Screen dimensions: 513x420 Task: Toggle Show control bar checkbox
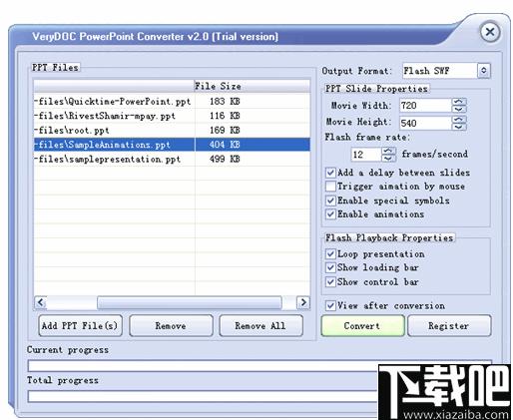[330, 282]
